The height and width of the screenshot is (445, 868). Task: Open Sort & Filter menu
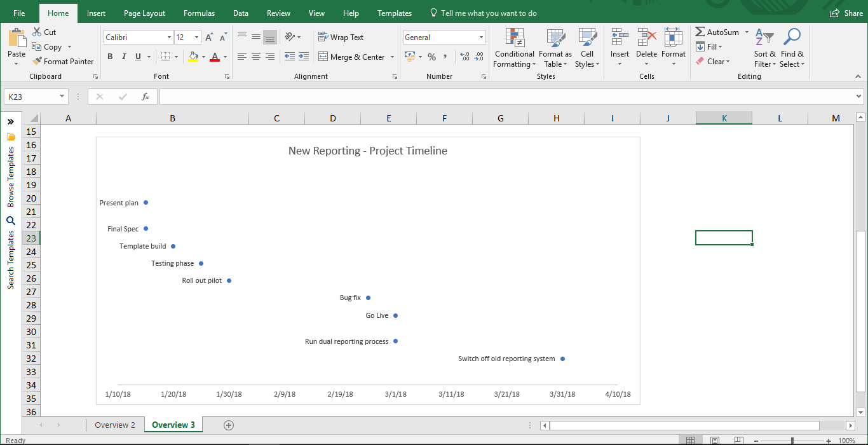(765, 48)
